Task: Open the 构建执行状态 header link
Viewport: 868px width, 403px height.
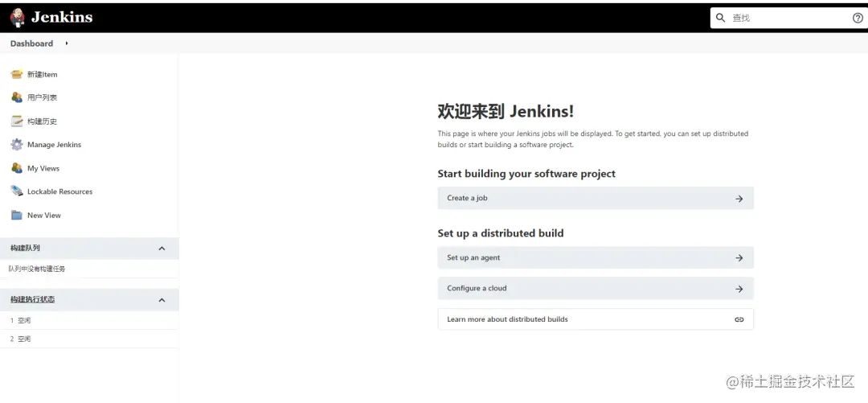Action: [32, 299]
